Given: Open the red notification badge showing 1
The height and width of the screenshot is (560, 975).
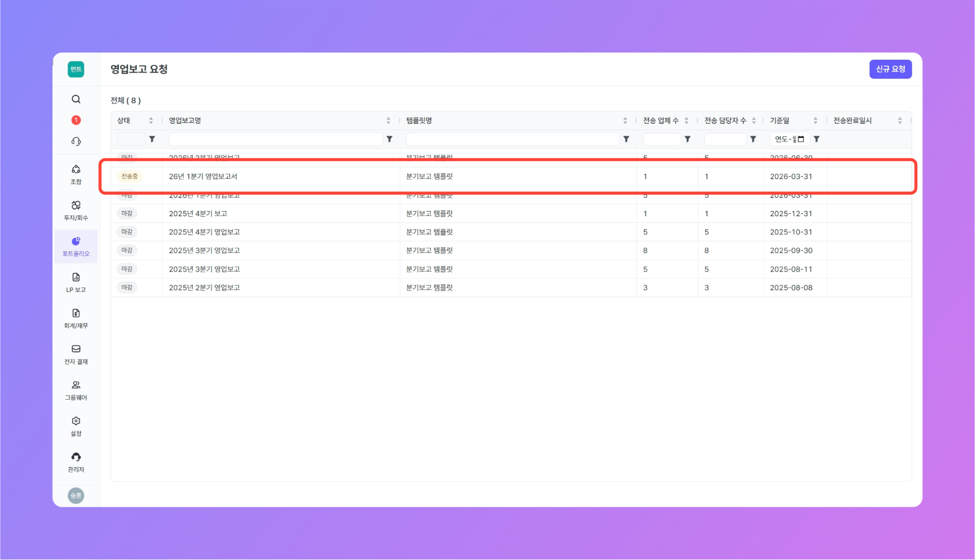Looking at the screenshot, I should coord(76,120).
